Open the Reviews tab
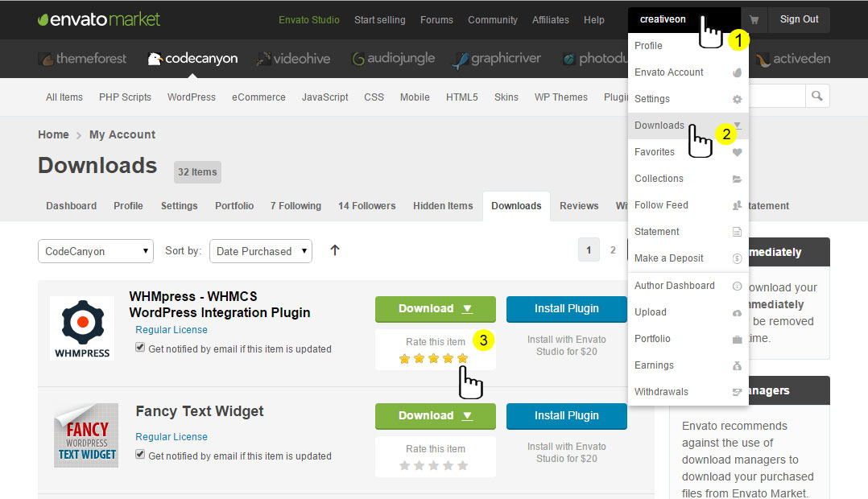Image resolution: width=868 pixels, height=499 pixels. point(579,206)
